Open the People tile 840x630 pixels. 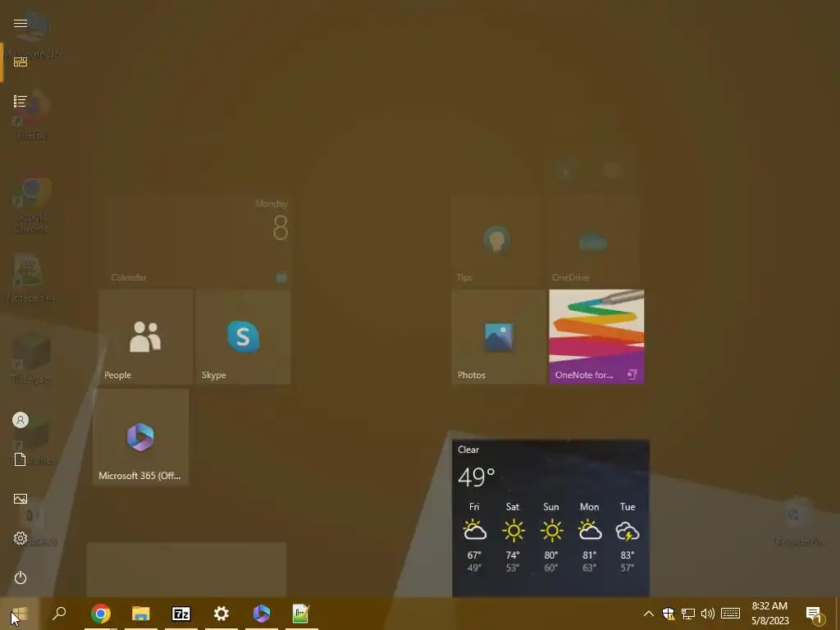(x=146, y=337)
